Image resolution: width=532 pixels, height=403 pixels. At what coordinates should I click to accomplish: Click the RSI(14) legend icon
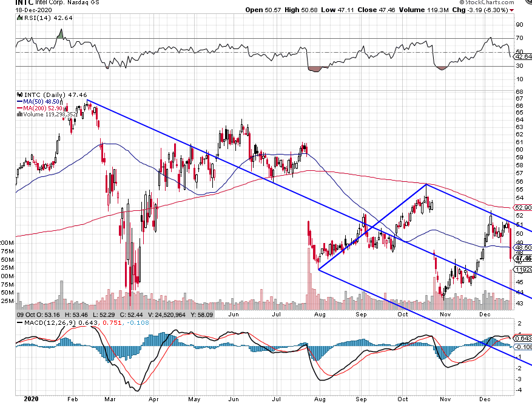(20, 18)
